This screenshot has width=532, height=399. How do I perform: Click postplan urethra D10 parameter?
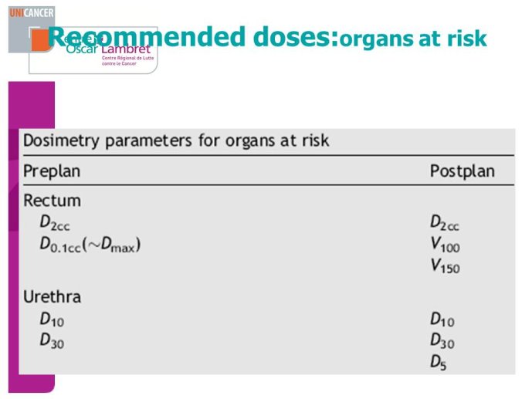point(442,320)
